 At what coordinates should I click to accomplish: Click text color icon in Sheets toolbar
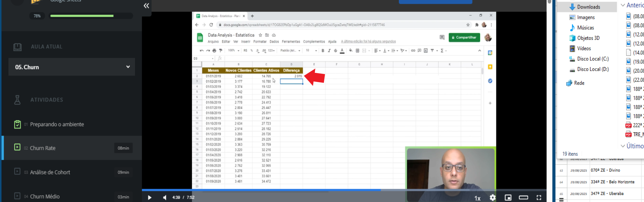click(342, 51)
